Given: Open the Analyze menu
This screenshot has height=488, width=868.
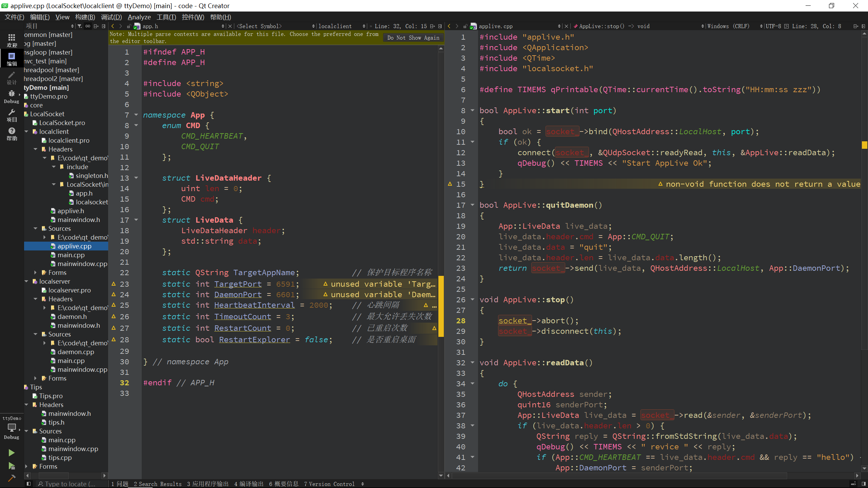Looking at the screenshot, I should tap(139, 17).
